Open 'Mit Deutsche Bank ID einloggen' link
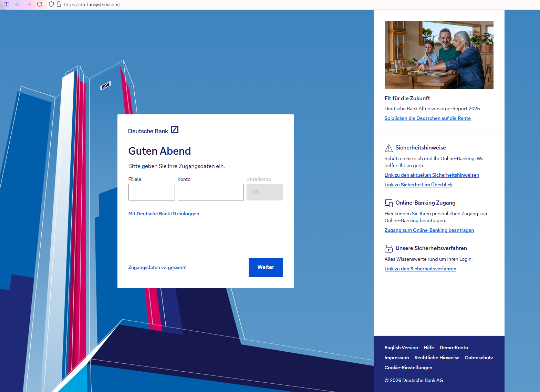540x392 pixels. pyautogui.click(x=164, y=214)
